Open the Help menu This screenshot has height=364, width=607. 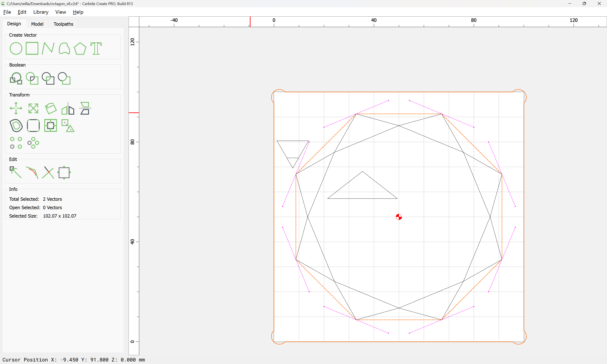78,12
